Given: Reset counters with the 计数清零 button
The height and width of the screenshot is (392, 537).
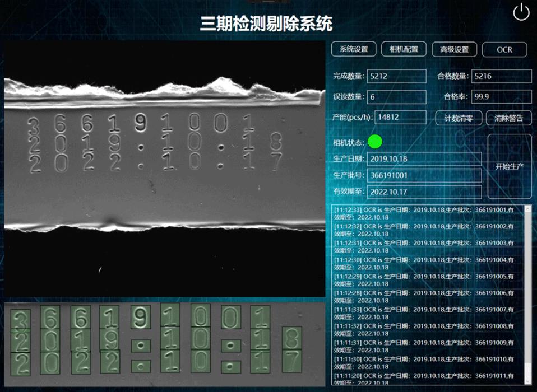Looking at the screenshot, I should [x=459, y=118].
